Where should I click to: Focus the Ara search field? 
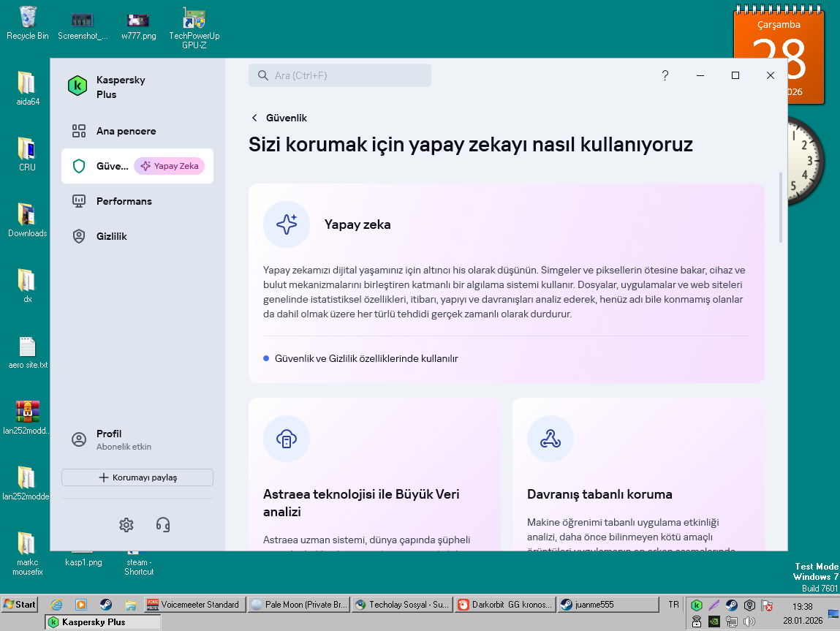(x=340, y=75)
